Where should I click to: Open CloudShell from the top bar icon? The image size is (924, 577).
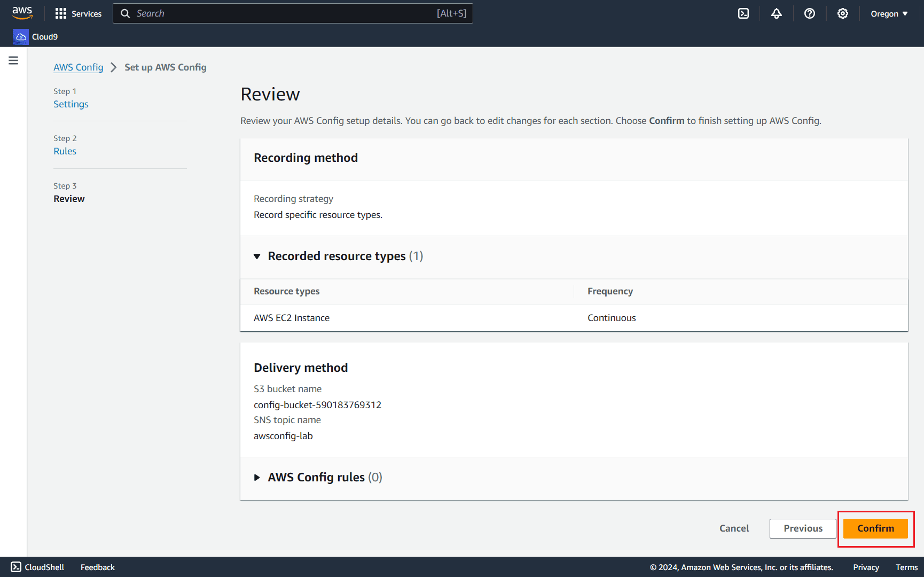click(x=743, y=13)
